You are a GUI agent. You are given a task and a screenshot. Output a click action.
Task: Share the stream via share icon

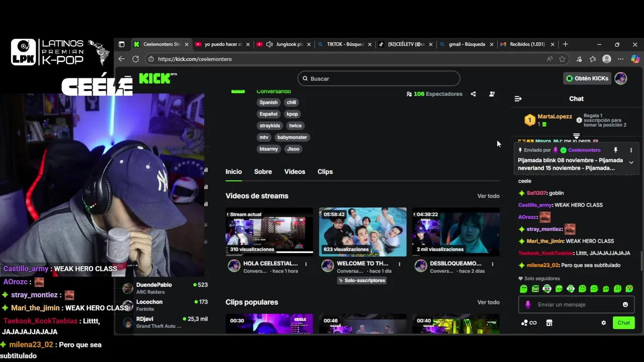click(473, 94)
